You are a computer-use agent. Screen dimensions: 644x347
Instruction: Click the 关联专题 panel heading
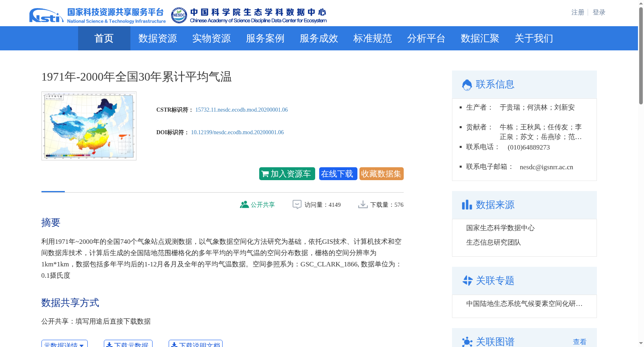[495, 281]
